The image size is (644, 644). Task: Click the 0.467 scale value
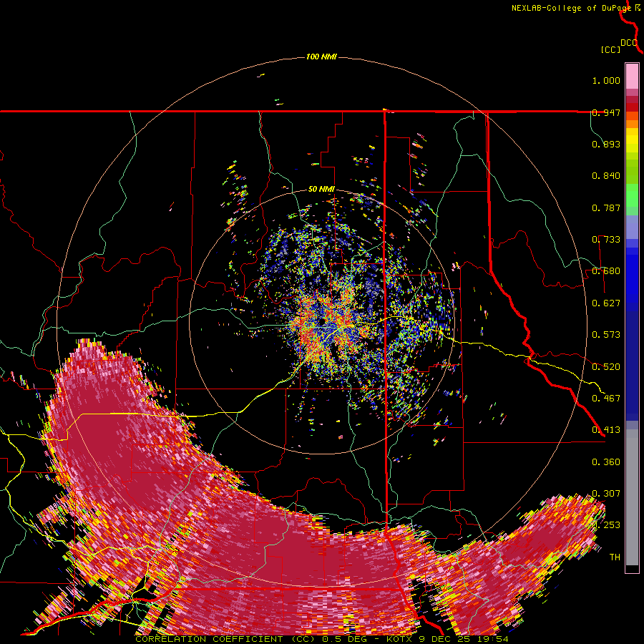coord(606,399)
